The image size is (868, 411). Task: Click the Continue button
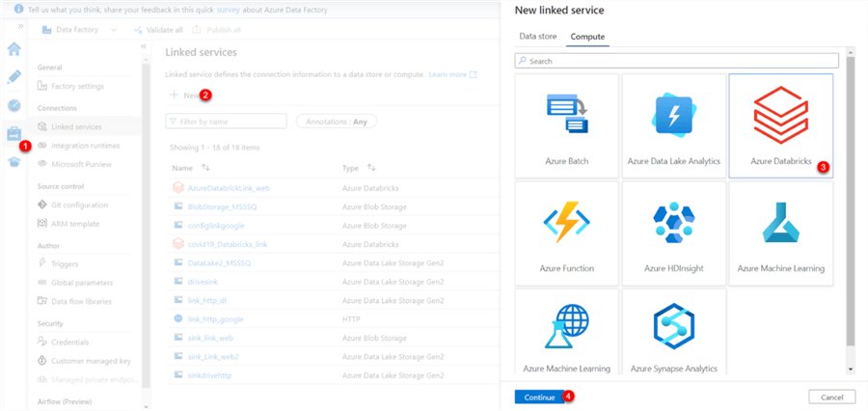pos(540,397)
